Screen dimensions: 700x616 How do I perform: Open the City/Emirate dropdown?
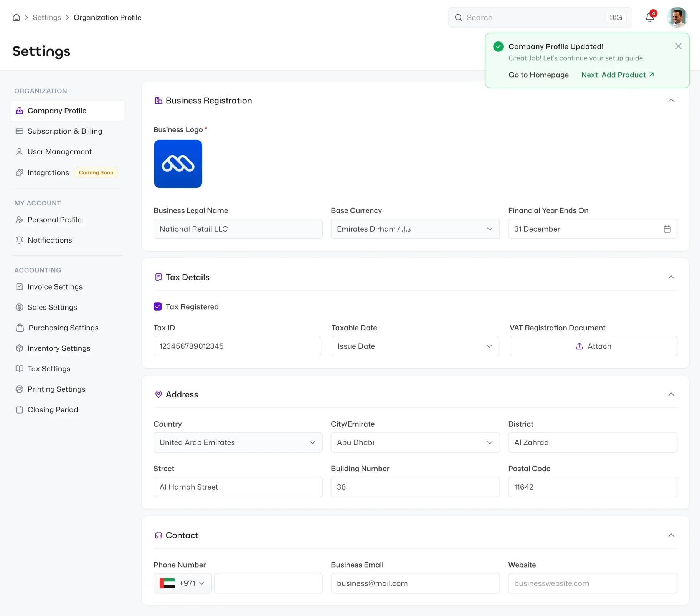click(x=415, y=442)
